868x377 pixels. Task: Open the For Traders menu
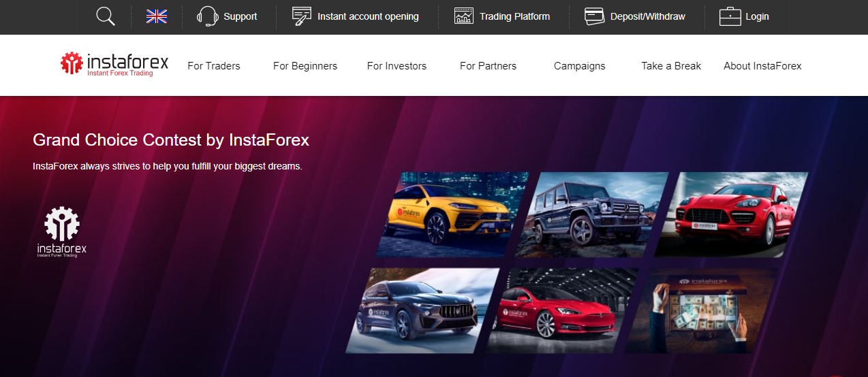[214, 66]
